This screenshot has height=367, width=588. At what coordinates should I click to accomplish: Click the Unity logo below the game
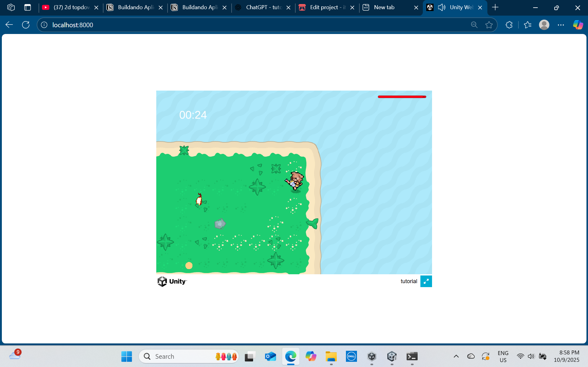172,281
